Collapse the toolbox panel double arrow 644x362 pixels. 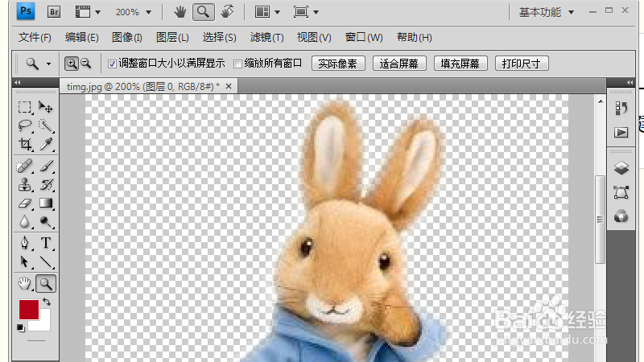tap(17, 83)
